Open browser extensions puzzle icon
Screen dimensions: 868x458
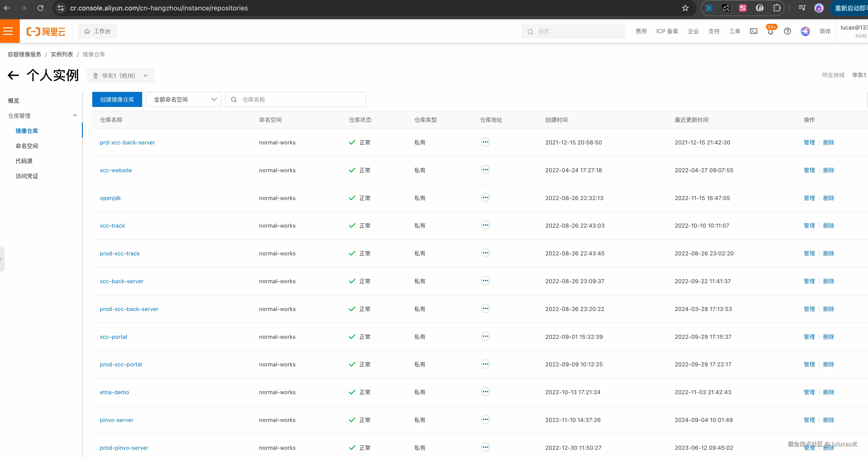point(777,8)
